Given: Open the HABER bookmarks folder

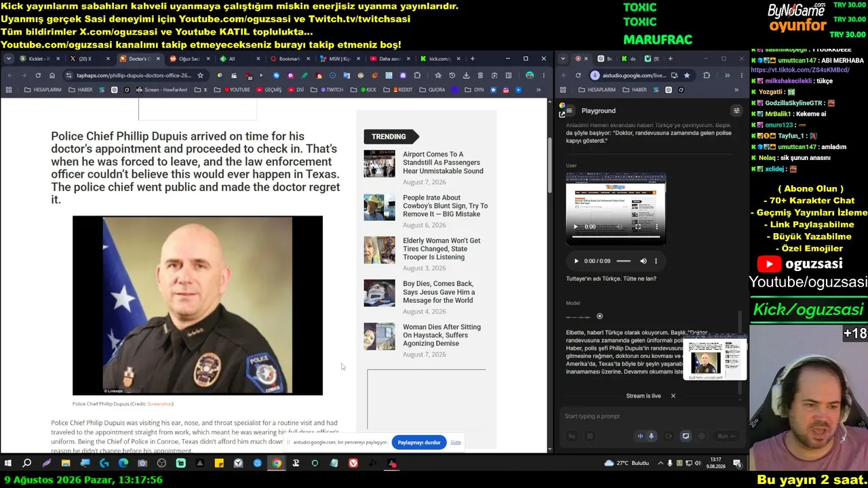Looking at the screenshot, I should coord(81,90).
